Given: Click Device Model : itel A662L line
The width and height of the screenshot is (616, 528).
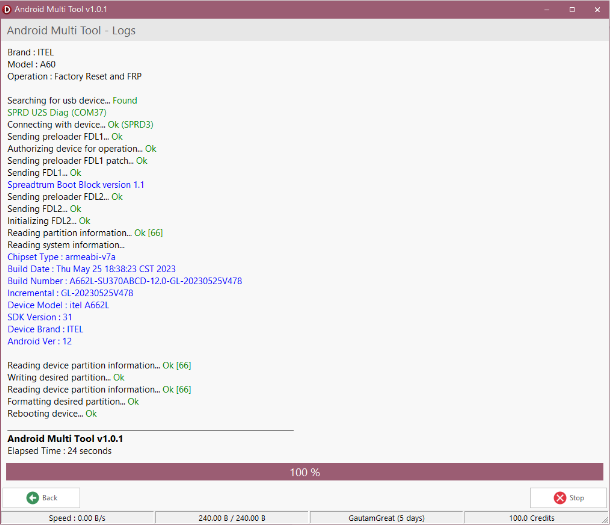Looking at the screenshot, I should (59, 307).
